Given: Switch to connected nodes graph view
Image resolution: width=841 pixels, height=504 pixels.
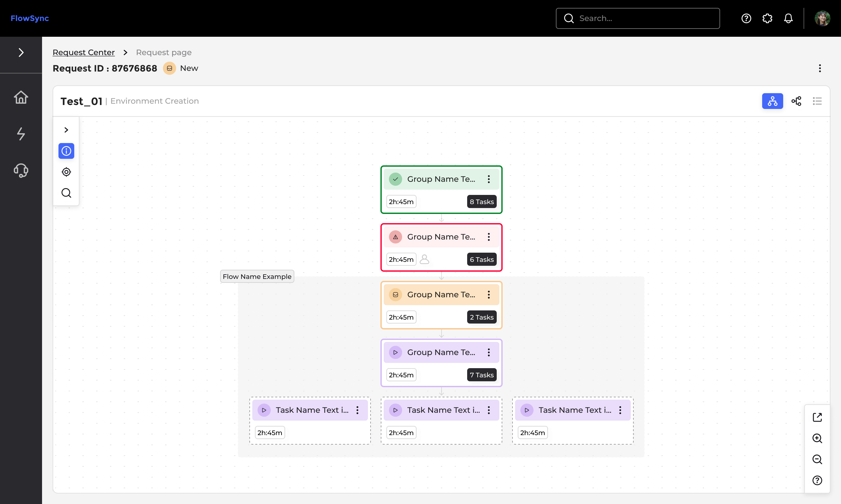Looking at the screenshot, I should point(796,101).
